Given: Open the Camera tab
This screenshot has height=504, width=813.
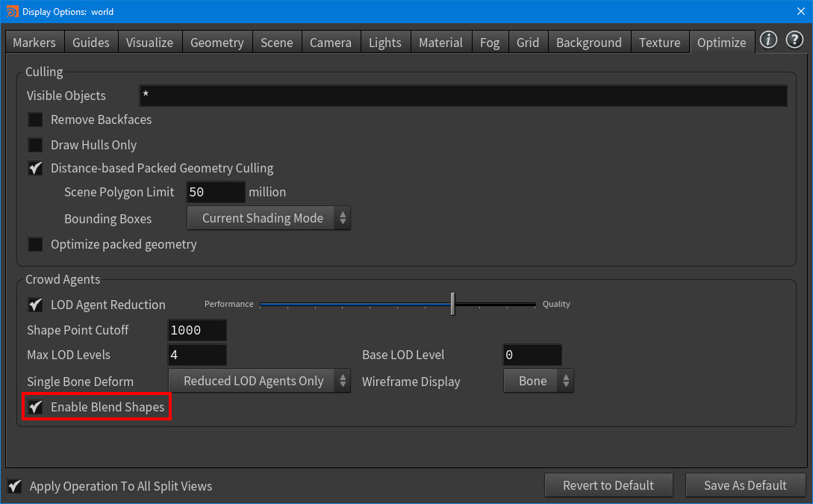Looking at the screenshot, I should click(x=331, y=43).
